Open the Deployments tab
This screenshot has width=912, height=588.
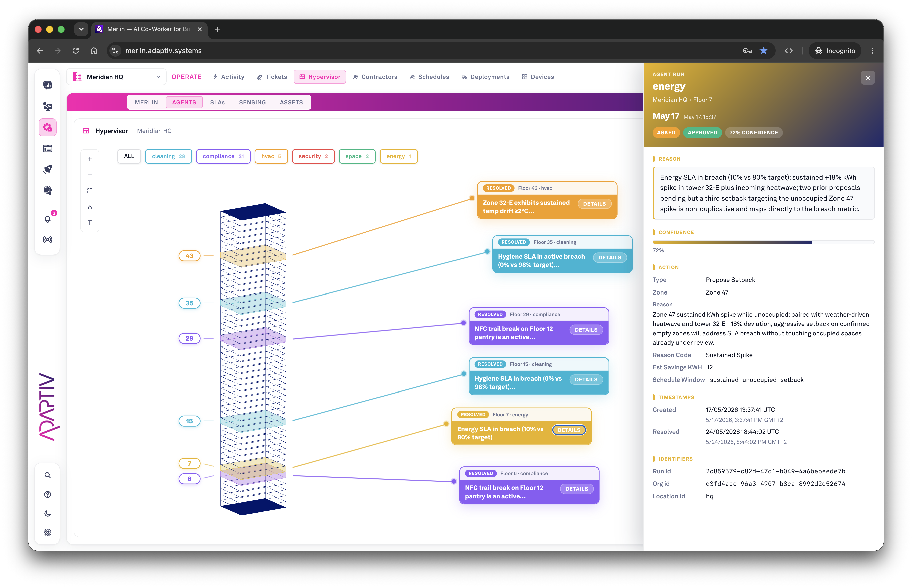[485, 77]
